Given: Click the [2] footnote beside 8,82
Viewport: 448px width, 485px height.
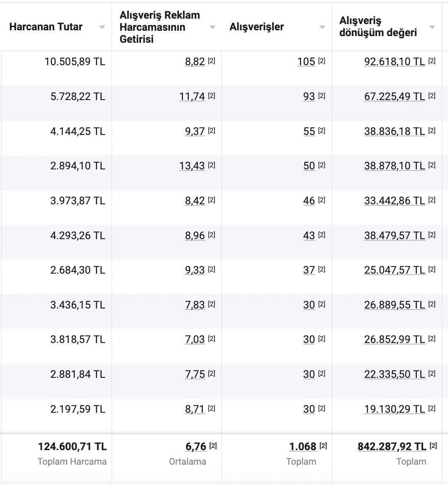Looking at the screenshot, I should click(x=212, y=61).
